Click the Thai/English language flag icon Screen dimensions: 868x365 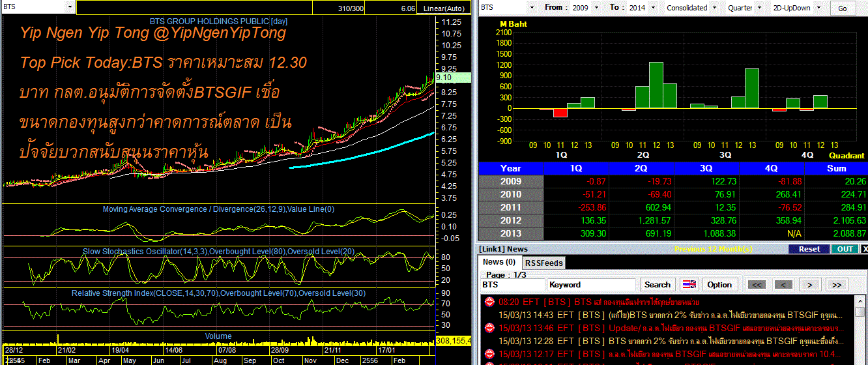[689, 285]
